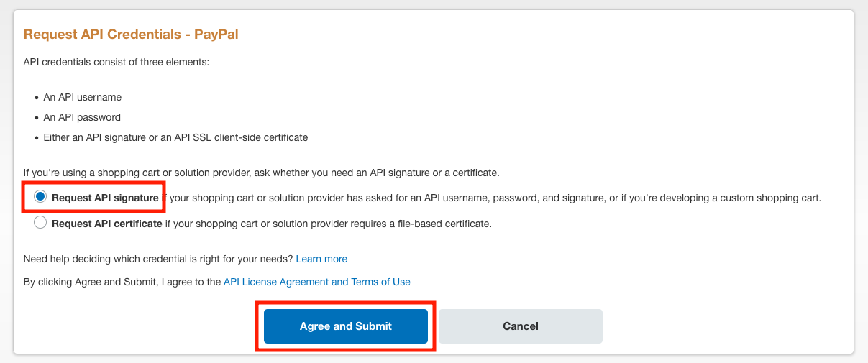Click the Agree and Submit button
868x363 pixels.
346,326
